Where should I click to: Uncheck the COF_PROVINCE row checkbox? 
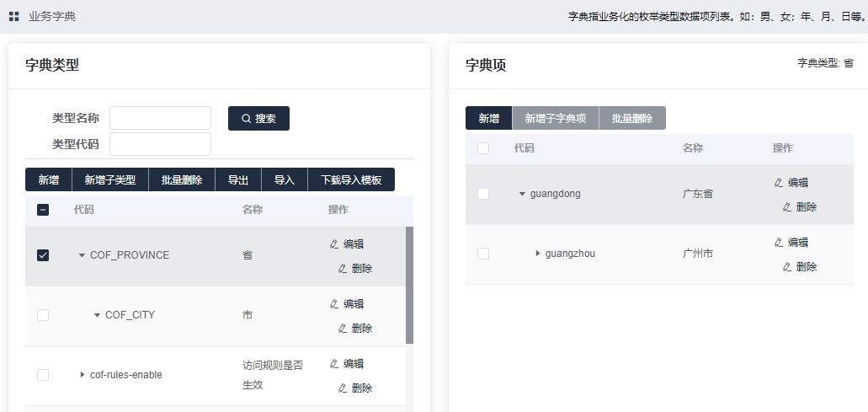(43, 255)
